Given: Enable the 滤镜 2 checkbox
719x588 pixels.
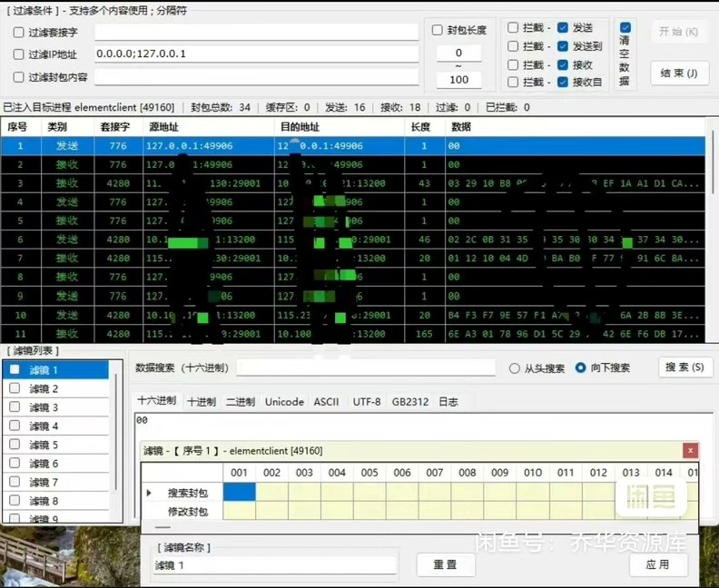Looking at the screenshot, I should [x=15, y=388].
